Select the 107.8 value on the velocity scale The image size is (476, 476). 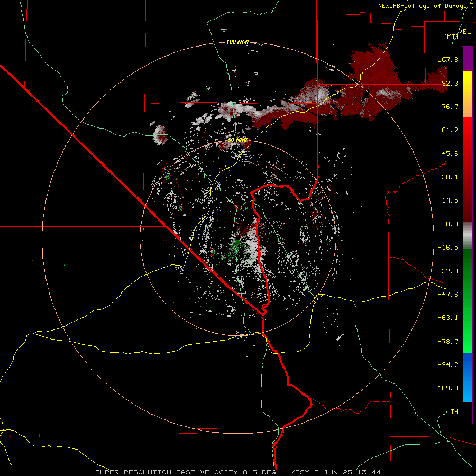[448, 59]
